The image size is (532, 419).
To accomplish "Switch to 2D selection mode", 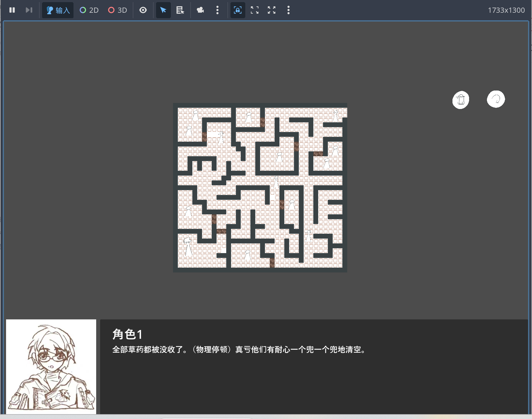I will (x=89, y=10).
